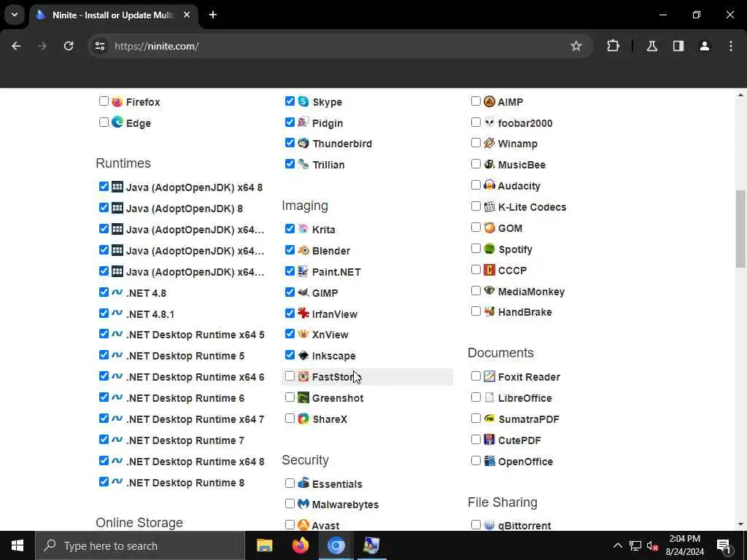Click the Audacity headphones icon
747x560 pixels.
[489, 185]
